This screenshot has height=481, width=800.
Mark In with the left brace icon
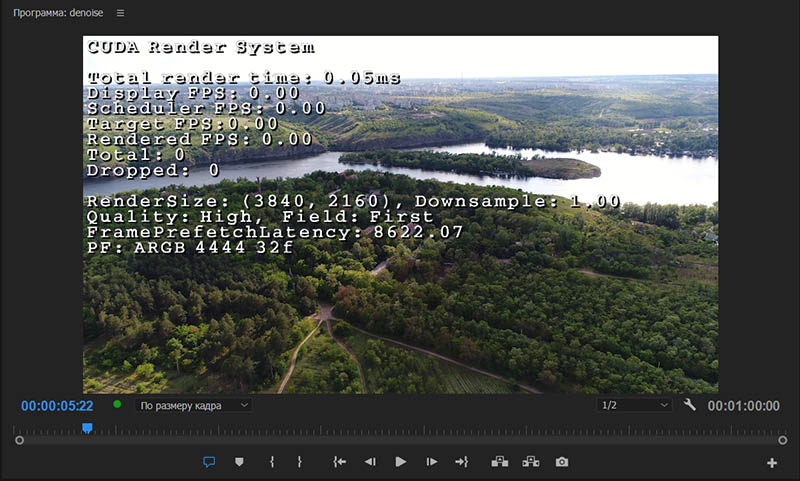(x=272, y=462)
